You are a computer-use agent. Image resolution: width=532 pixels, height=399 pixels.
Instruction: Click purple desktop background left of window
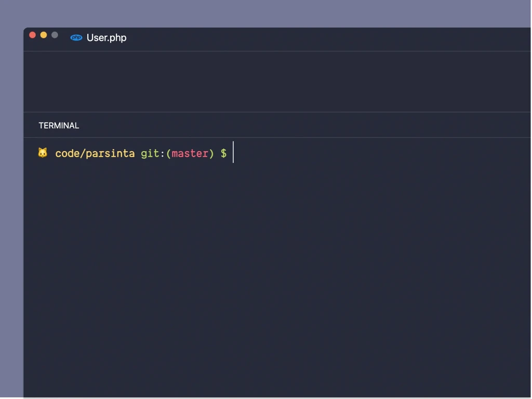(x=11, y=210)
